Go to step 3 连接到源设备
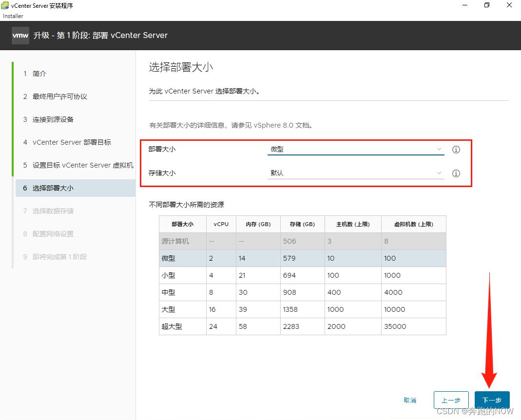Image resolution: width=521 pixels, height=420 pixels. (x=49, y=119)
